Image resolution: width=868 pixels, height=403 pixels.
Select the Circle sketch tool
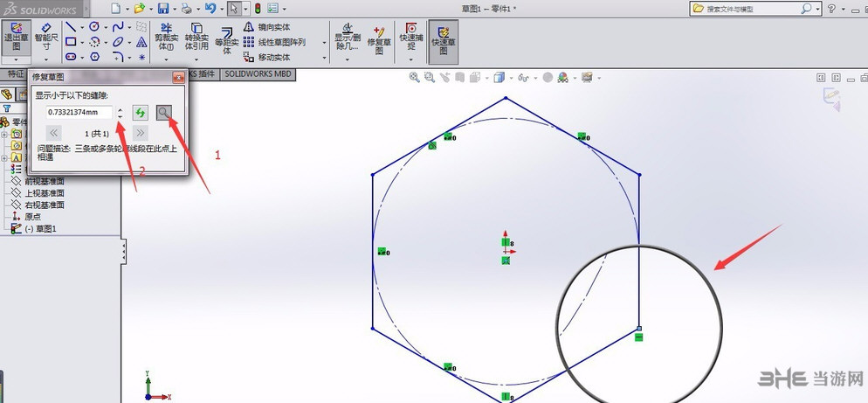pos(94,26)
